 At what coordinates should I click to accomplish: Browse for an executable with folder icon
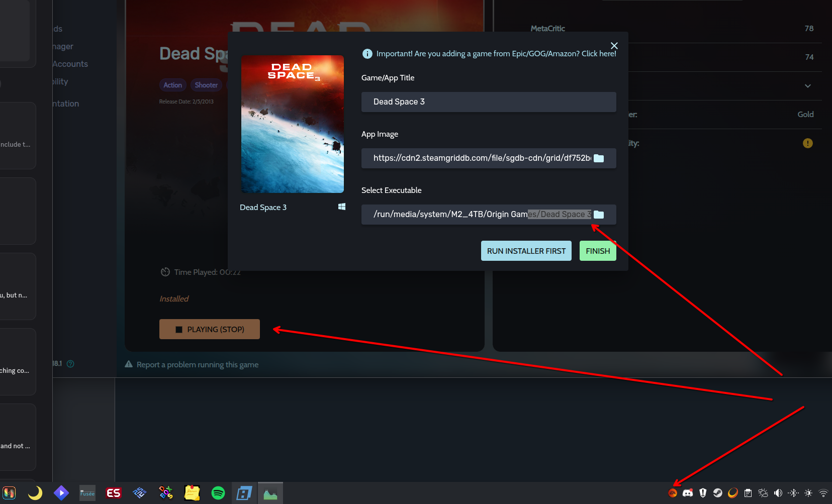pos(599,215)
